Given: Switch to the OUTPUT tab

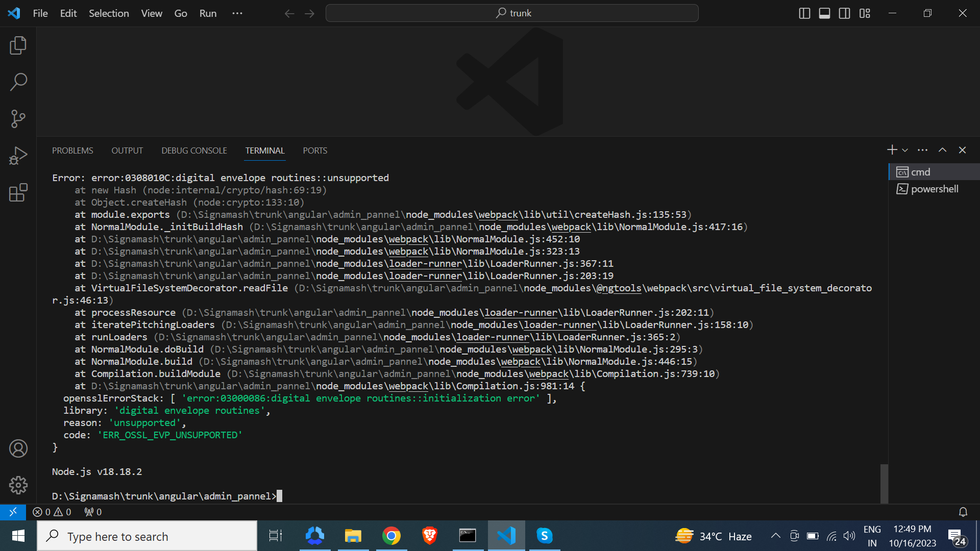Looking at the screenshot, I should coord(127,151).
